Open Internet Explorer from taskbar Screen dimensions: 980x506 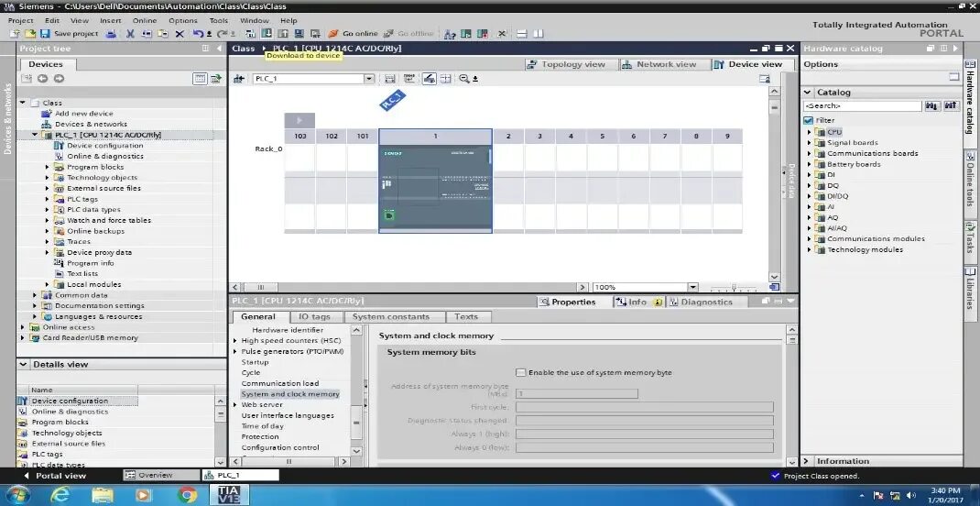click(x=60, y=495)
